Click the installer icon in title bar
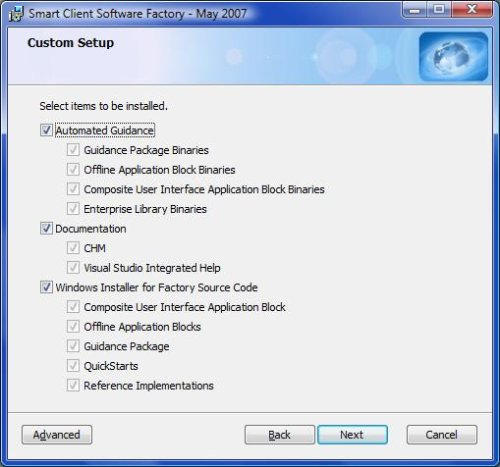The image size is (500, 467). (x=16, y=14)
